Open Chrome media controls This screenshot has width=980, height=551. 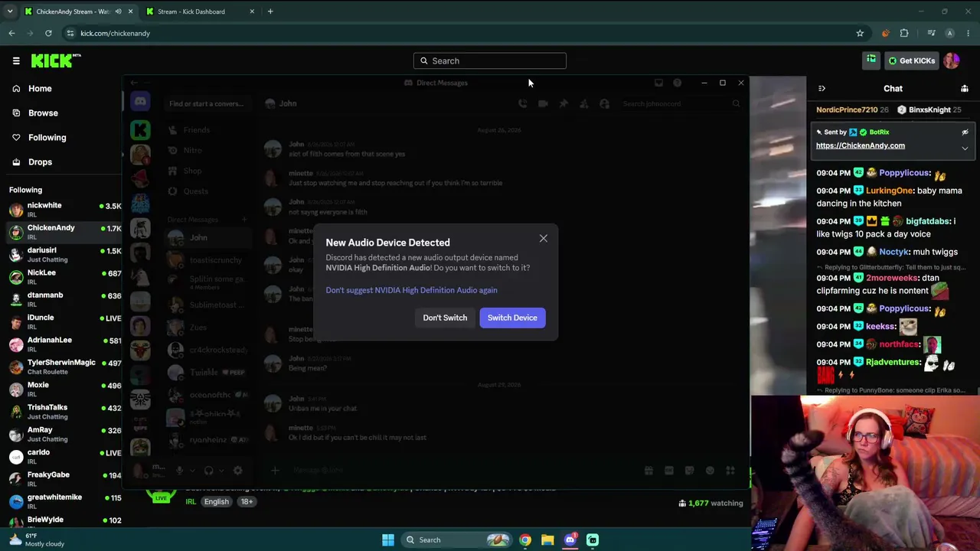point(931,34)
